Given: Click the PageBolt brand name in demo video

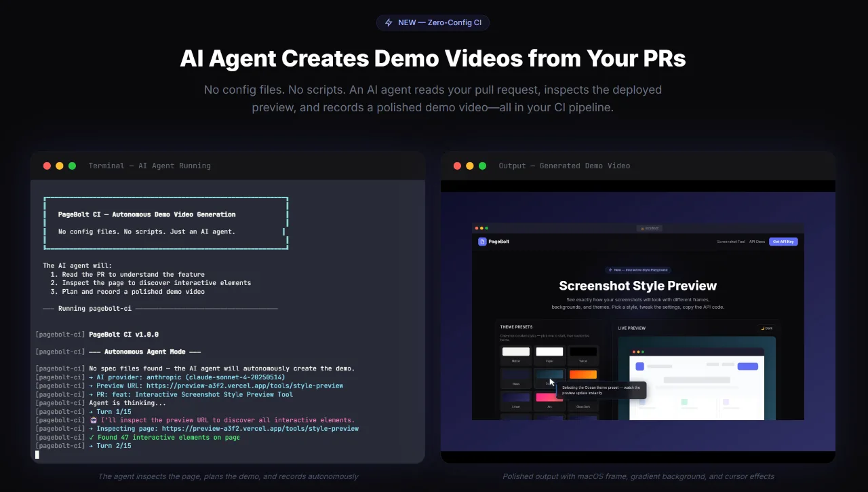Looking at the screenshot, I should click(x=498, y=242).
